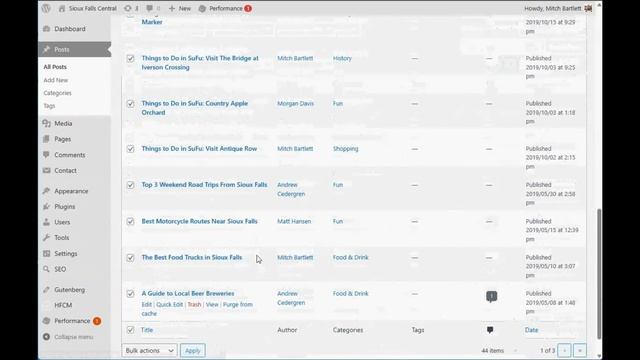Screen dimensions: 640x360
Task: Open the Performance sidebar cube icon
Action: [x=47, y=321]
